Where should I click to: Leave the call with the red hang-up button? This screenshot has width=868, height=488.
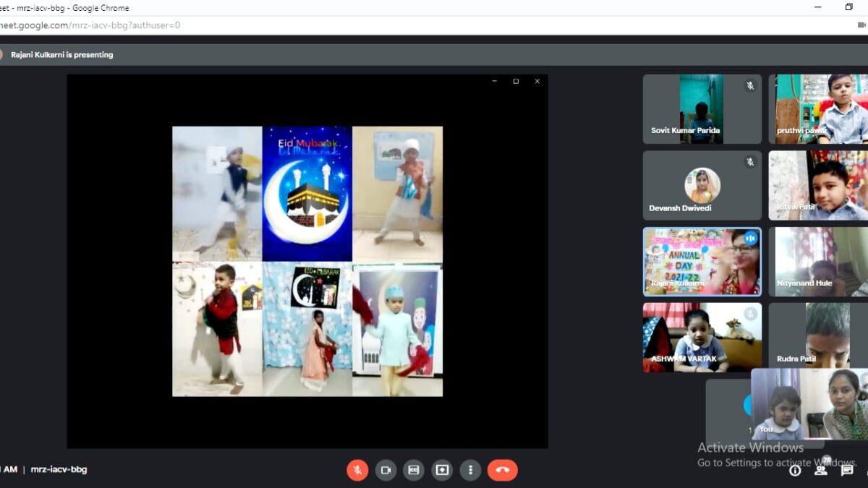[503, 470]
